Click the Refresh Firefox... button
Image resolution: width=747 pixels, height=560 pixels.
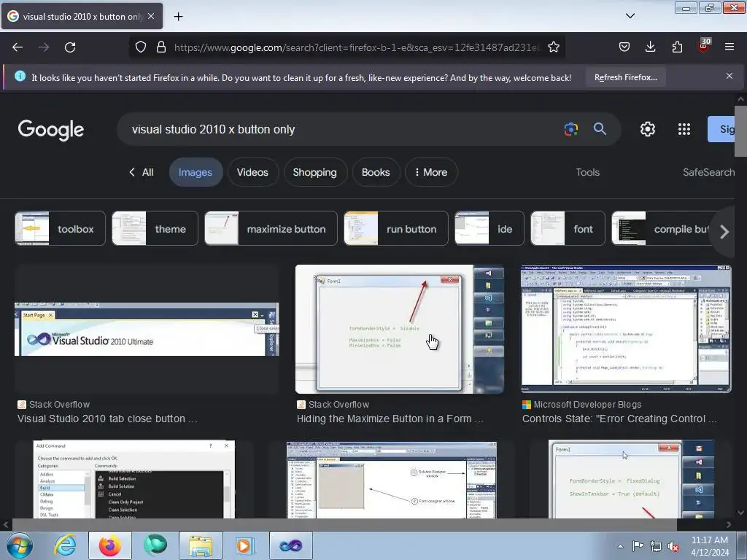(x=625, y=77)
